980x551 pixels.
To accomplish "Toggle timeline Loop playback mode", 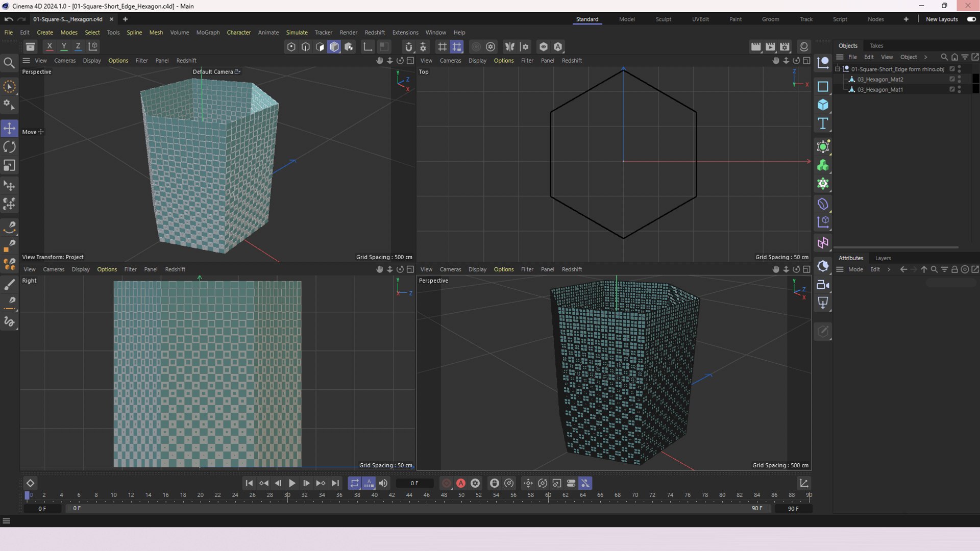I will click(354, 483).
